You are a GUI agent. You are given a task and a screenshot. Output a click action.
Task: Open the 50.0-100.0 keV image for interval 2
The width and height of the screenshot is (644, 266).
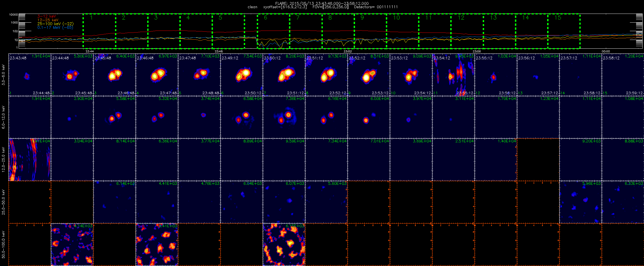pos(72,244)
